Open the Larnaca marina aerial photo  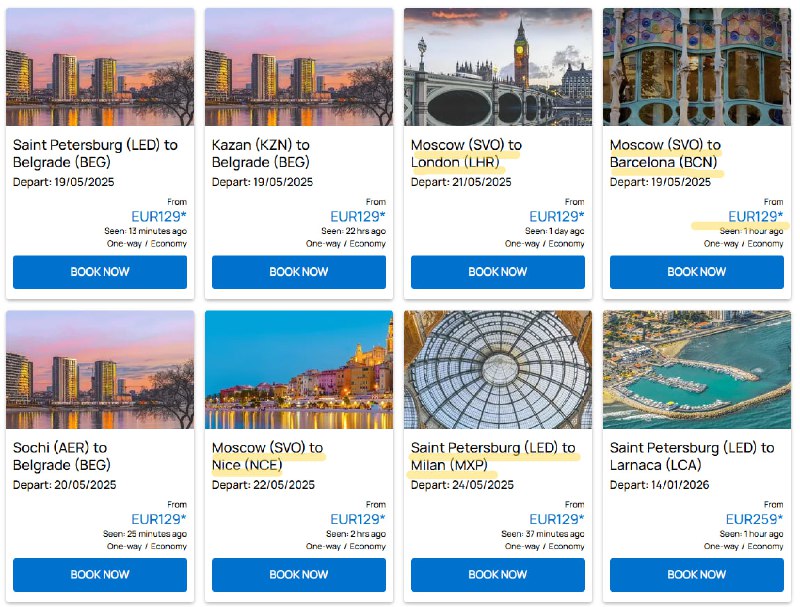[x=697, y=370]
